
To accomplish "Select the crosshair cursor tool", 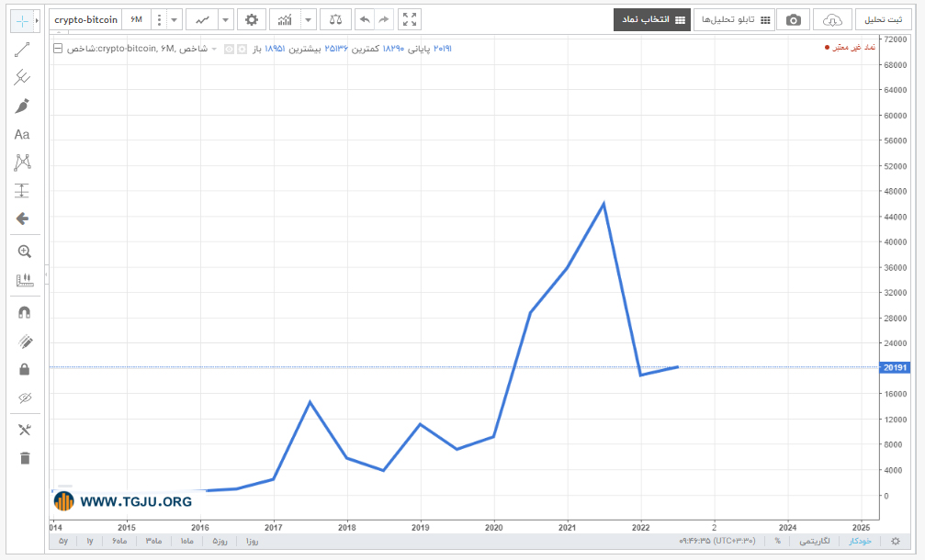I will tap(22, 21).
